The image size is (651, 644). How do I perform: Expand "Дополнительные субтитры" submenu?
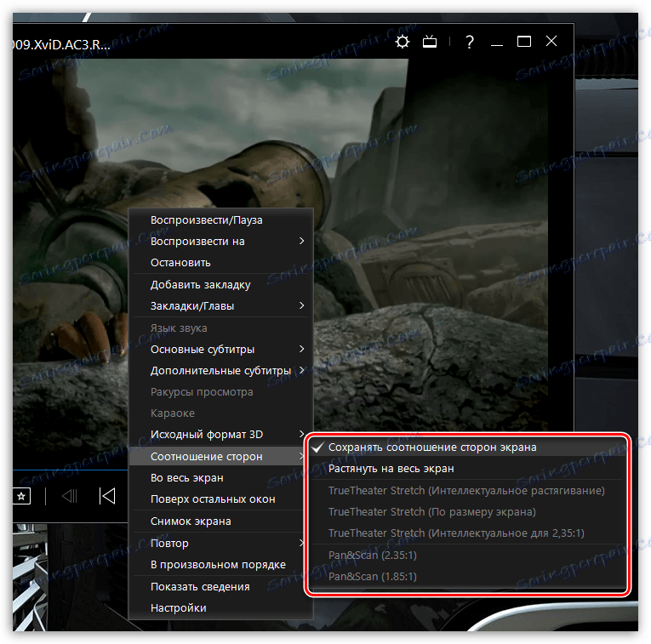(x=221, y=371)
